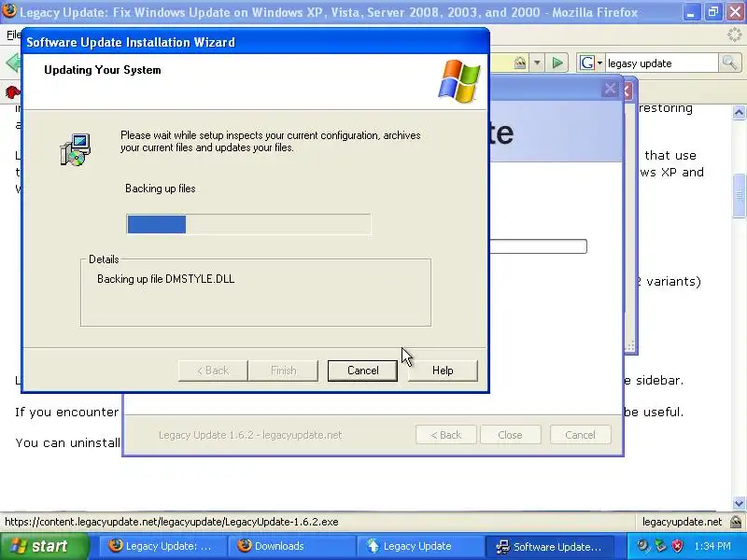Click the resize grip of the Legacy Update installer

(x=629, y=346)
